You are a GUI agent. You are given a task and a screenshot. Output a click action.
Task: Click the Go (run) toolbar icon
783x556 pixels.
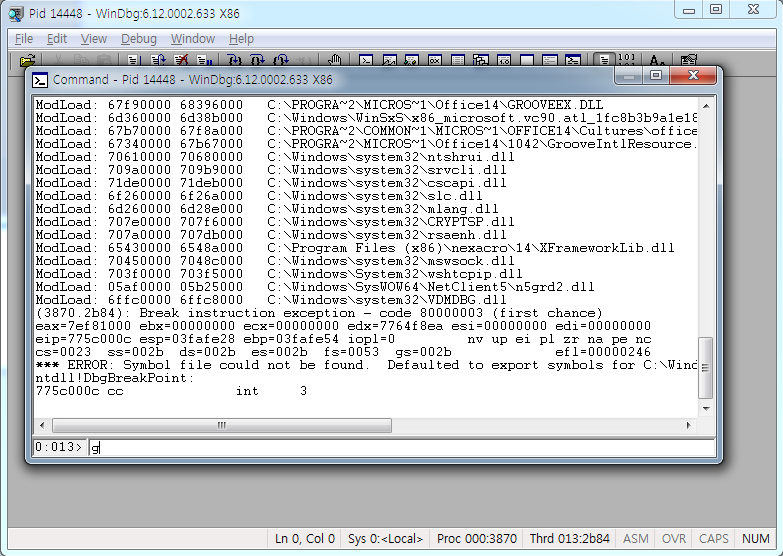[132, 60]
